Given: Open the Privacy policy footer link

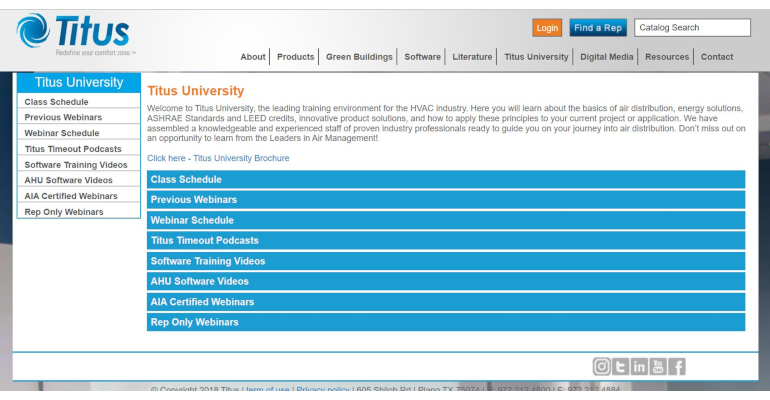Looking at the screenshot, I should pos(323,389).
